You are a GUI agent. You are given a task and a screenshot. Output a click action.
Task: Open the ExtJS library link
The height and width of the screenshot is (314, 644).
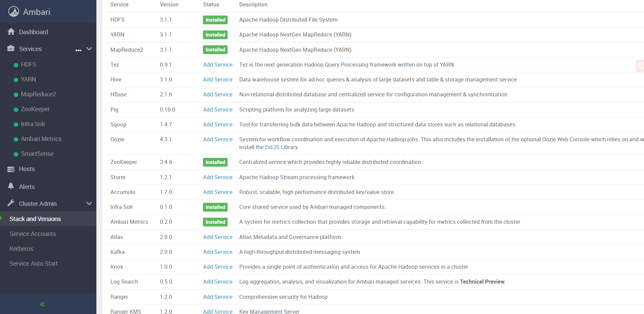pyautogui.click(x=272, y=147)
